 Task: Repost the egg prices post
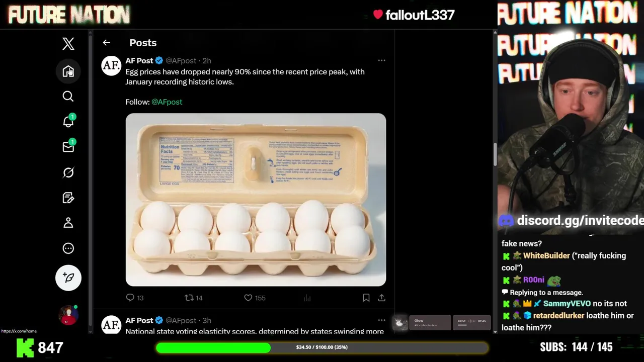tap(194, 298)
